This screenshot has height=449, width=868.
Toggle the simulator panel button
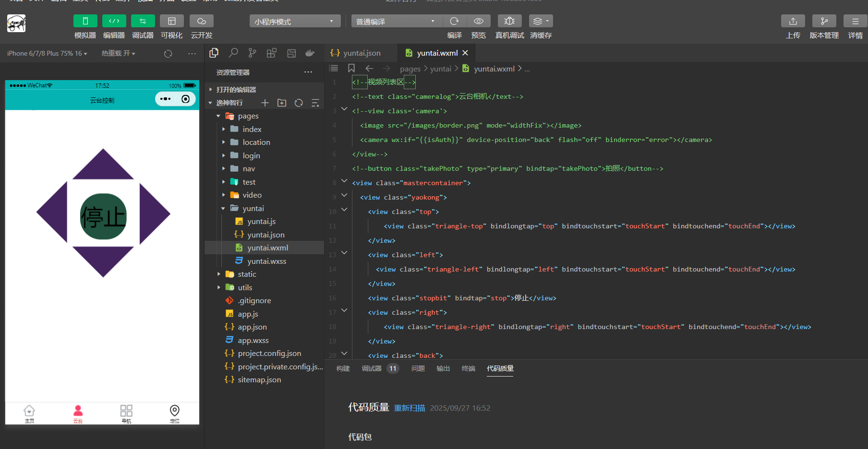click(85, 21)
